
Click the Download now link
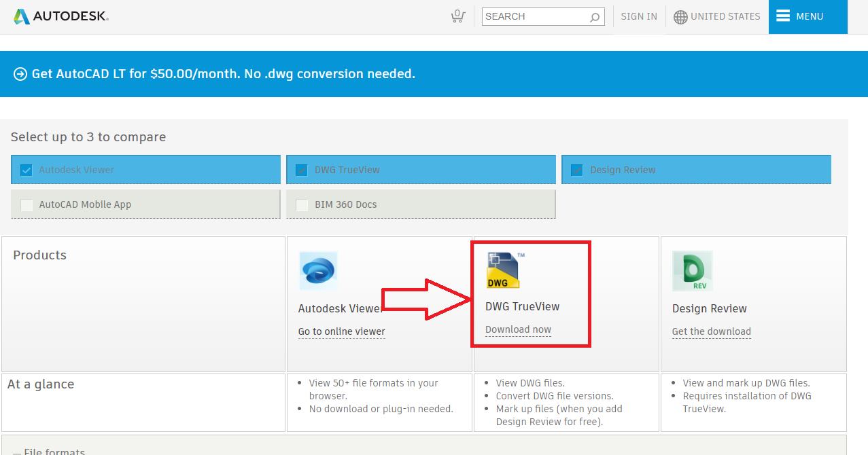[518, 329]
